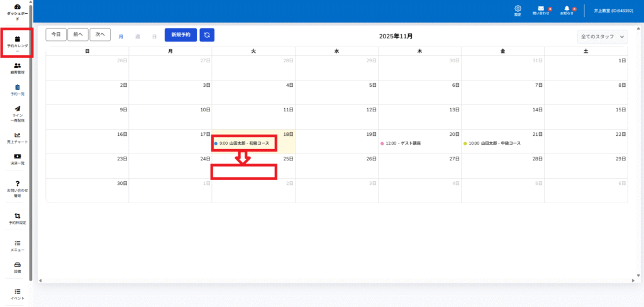
Task: Open 予約カレンダー in the sidebar
Action: click(x=18, y=39)
